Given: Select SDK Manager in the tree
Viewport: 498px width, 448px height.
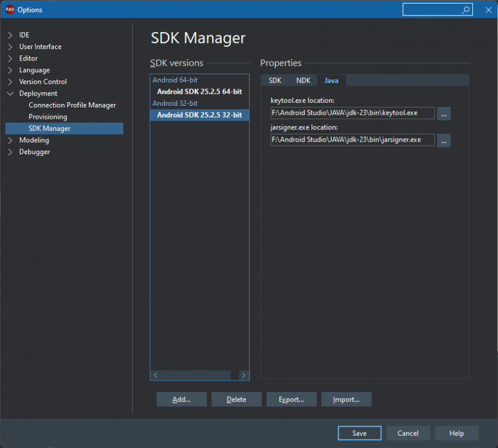Looking at the screenshot, I should pos(64,128).
